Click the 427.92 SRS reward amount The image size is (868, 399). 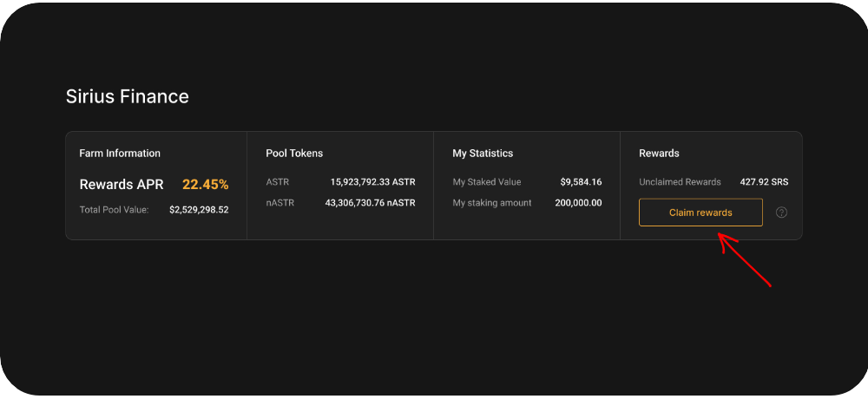click(764, 182)
